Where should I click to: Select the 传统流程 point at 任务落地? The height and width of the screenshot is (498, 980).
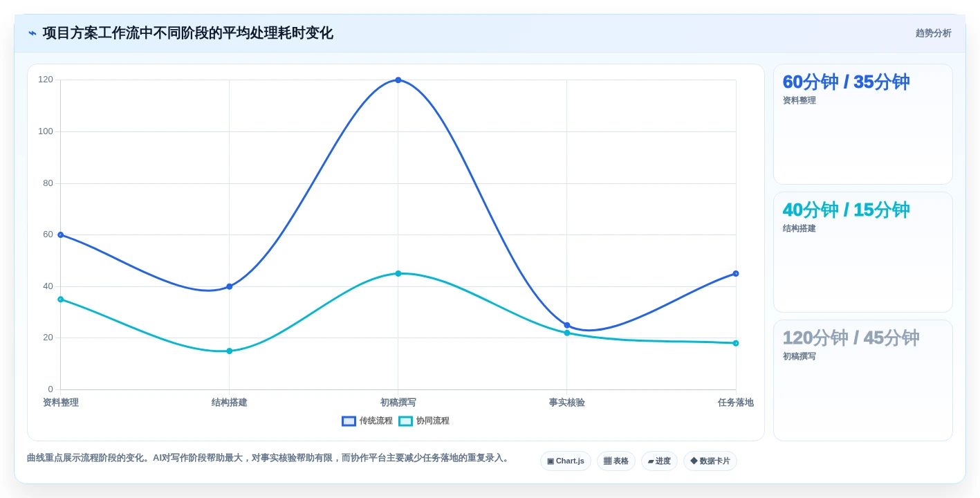tap(736, 274)
